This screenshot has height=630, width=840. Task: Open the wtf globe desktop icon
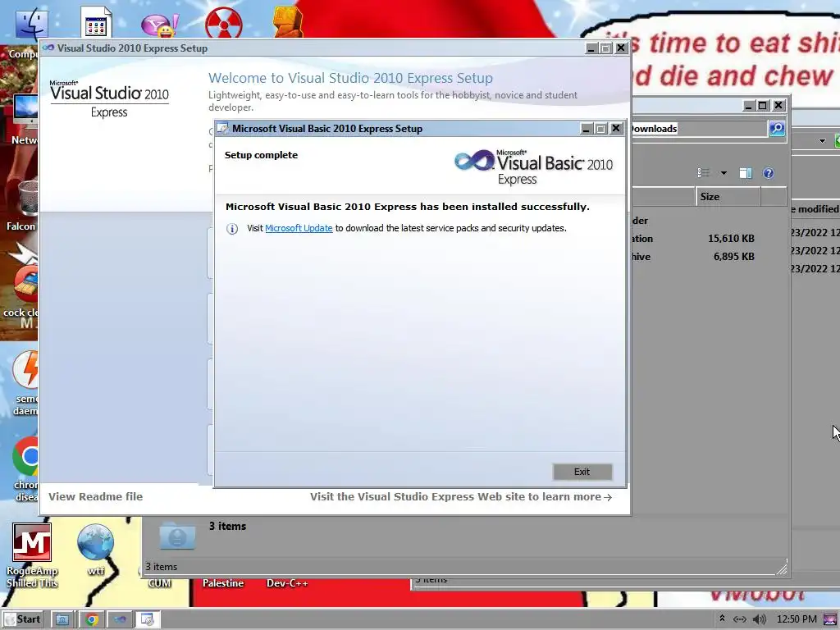point(95,549)
